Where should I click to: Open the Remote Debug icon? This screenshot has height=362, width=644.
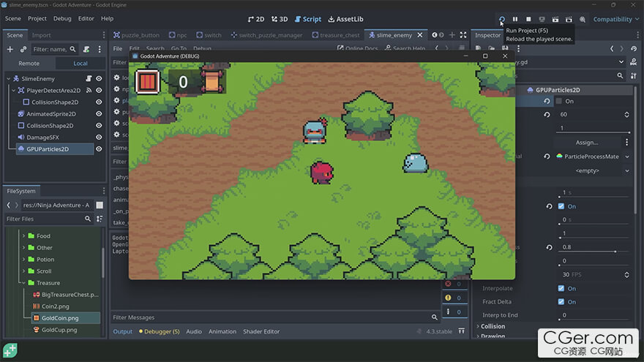[x=542, y=19]
